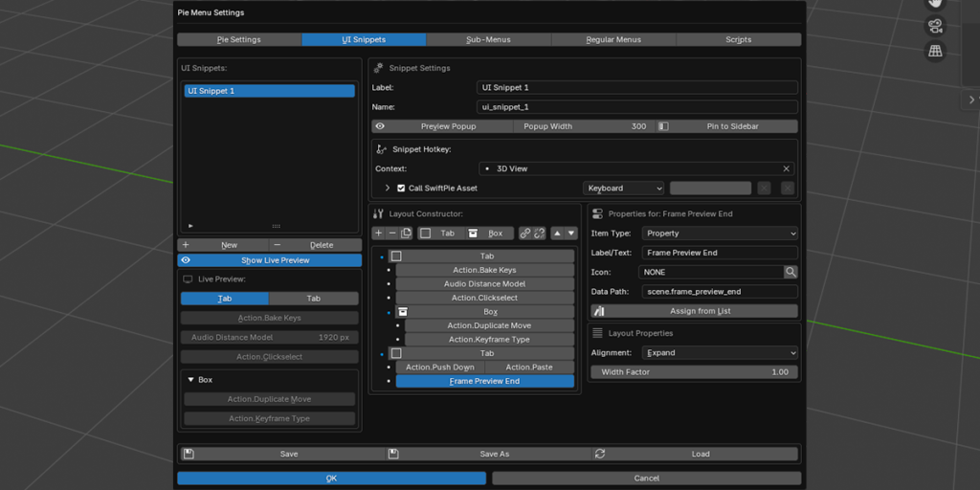The height and width of the screenshot is (490, 980).
Task: Adjust the Width Factor slider
Action: [695, 372]
